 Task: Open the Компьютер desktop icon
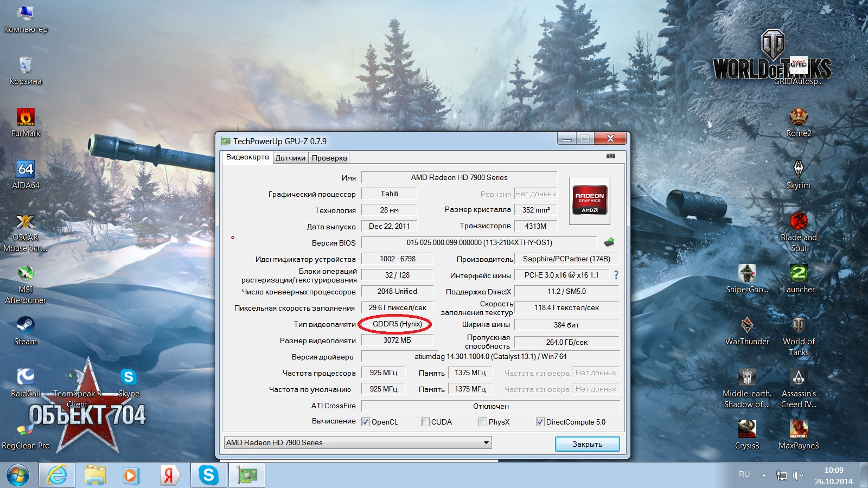25,18
